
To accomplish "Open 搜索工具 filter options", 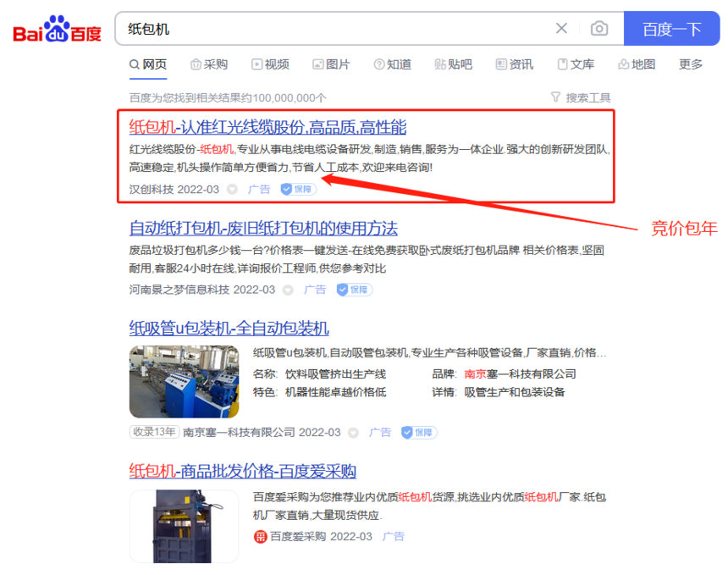I will pyautogui.click(x=581, y=97).
